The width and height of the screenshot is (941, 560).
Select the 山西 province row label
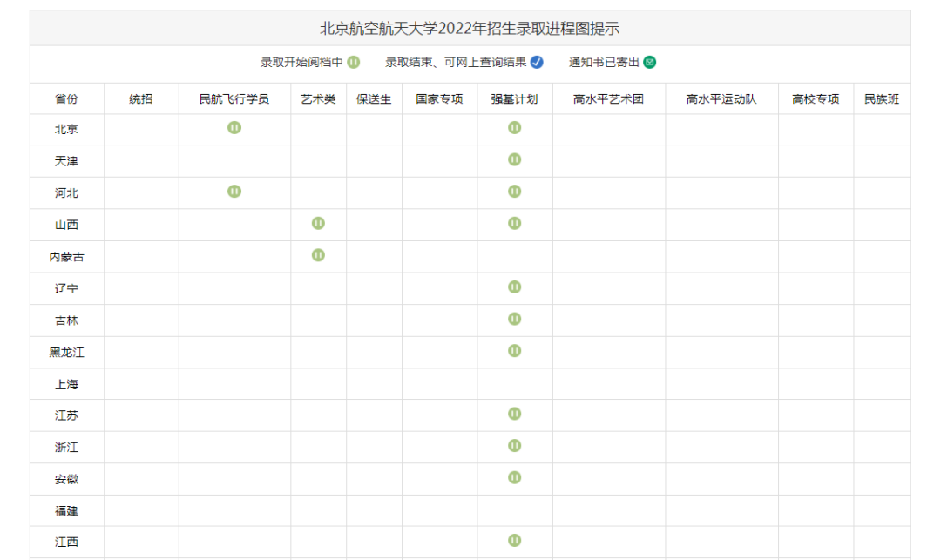(66, 224)
